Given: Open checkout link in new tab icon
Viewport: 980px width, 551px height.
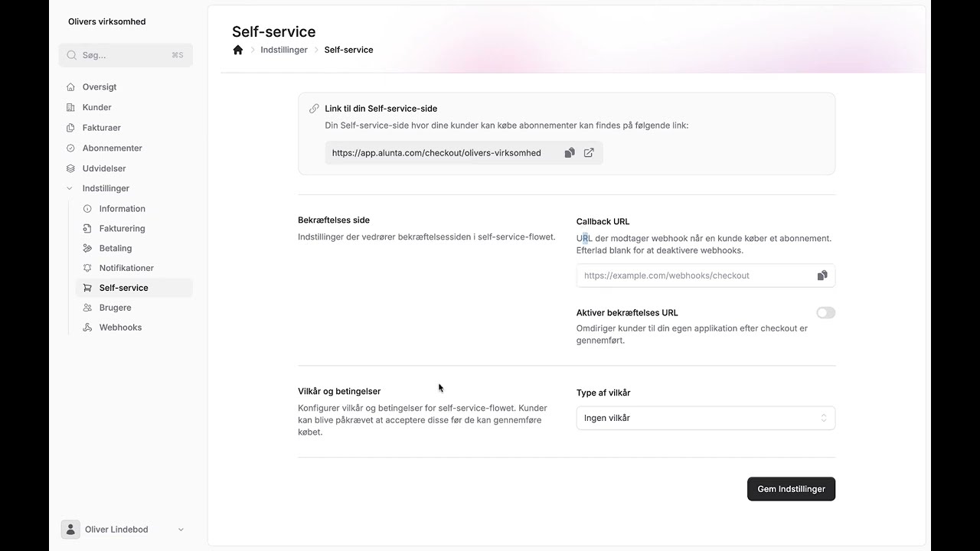Looking at the screenshot, I should pyautogui.click(x=589, y=153).
